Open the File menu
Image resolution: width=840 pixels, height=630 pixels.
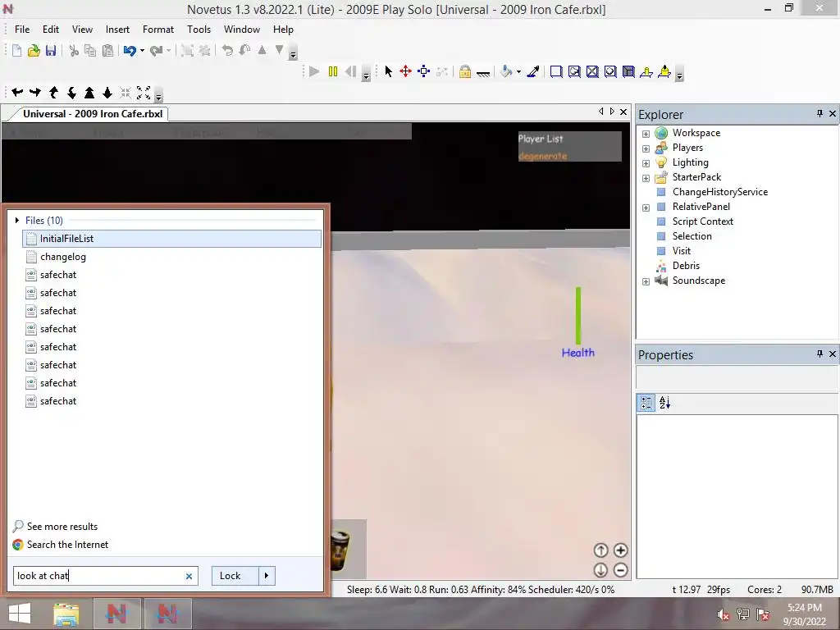point(22,30)
